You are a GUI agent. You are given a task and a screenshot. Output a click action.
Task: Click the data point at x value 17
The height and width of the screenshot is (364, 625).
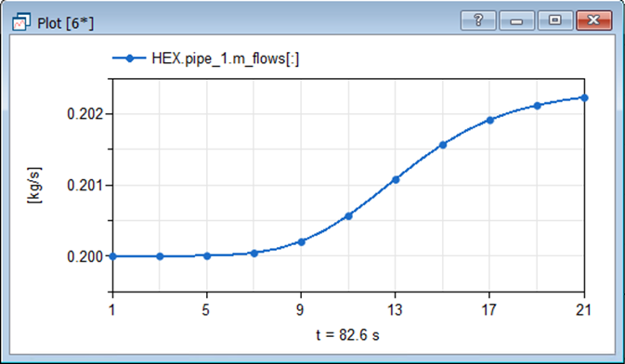pos(489,120)
